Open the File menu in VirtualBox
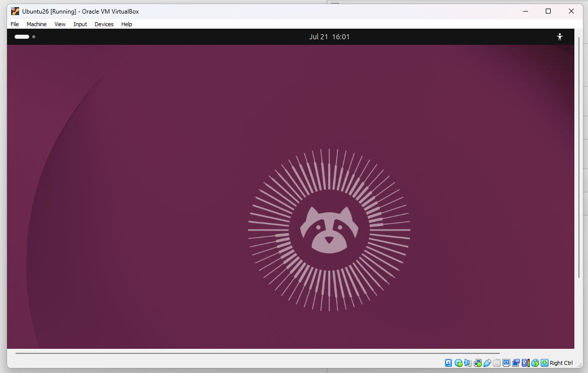This screenshot has height=373, width=588. click(15, 24)
